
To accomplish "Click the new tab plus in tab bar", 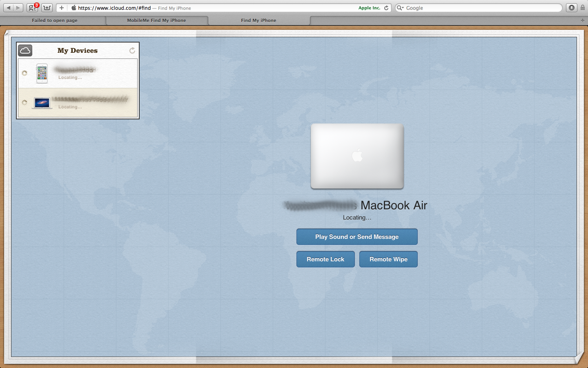I will (583, 20).
